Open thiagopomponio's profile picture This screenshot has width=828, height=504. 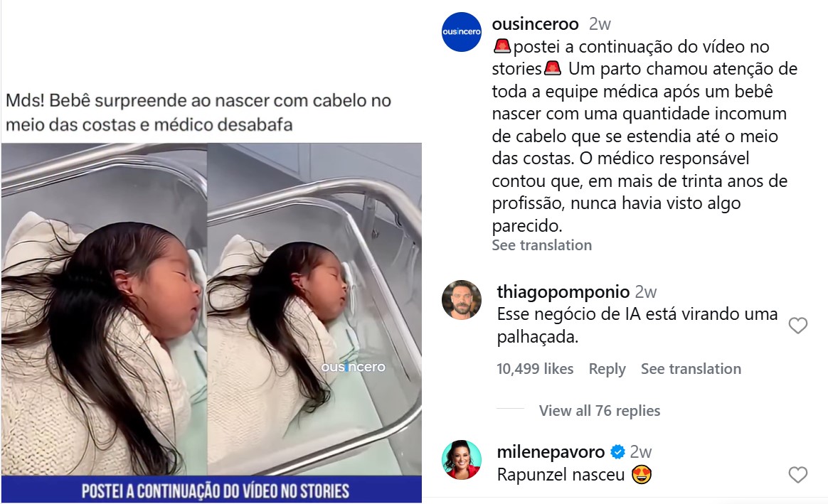point(462,300)
